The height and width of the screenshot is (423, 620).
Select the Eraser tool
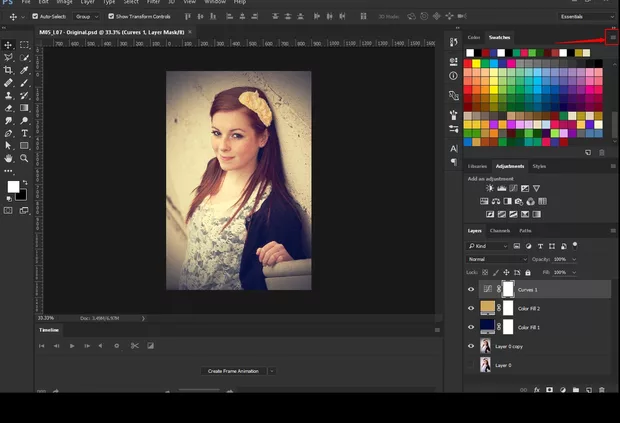pos(9,107)
